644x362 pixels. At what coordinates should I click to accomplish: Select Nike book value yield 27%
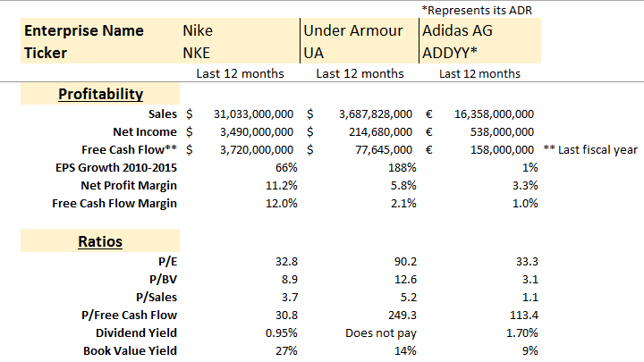pyautogui.click(x=282, y=350)
